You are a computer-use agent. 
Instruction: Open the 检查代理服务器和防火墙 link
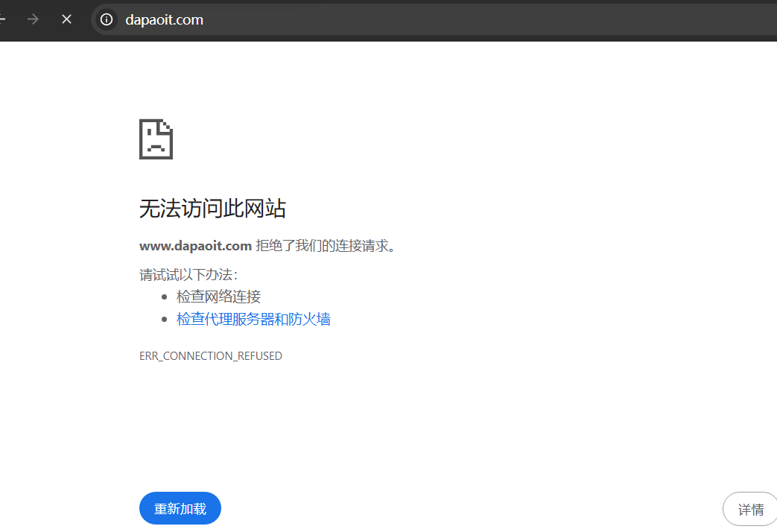pyautogui.click(x=253, y=319)
